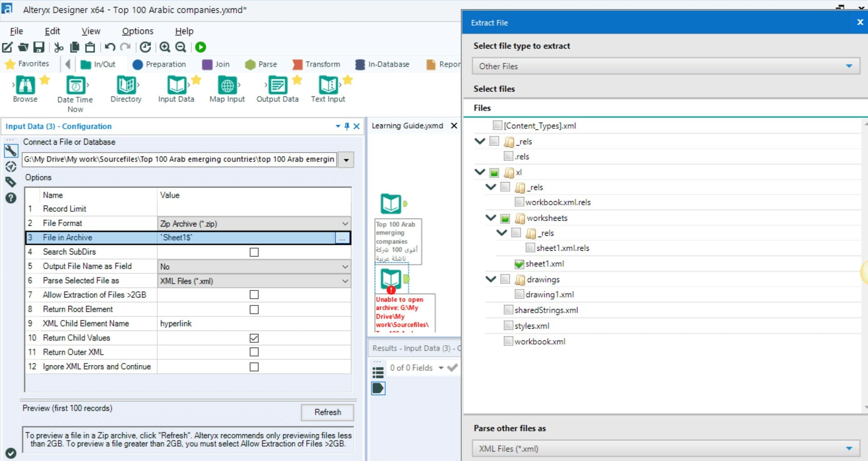This screenshot has height=461, width=868.
Task: Switch to the Transform tool category
Action: [317, 64]
